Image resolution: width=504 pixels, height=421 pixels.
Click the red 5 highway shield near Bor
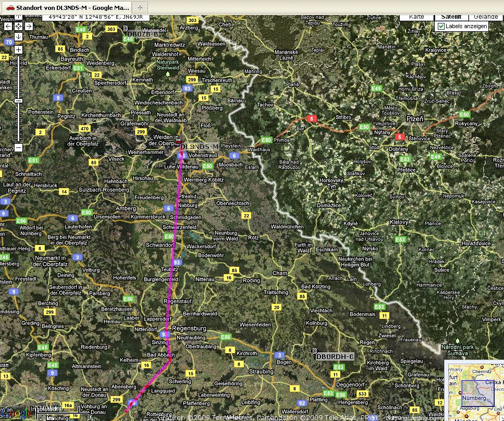coord(311,119)
